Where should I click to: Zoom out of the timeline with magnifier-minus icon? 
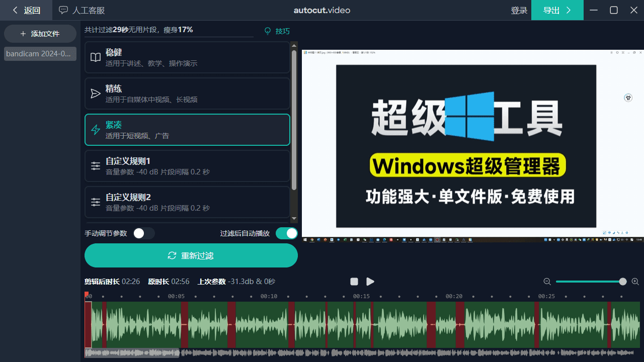(547, 282)
